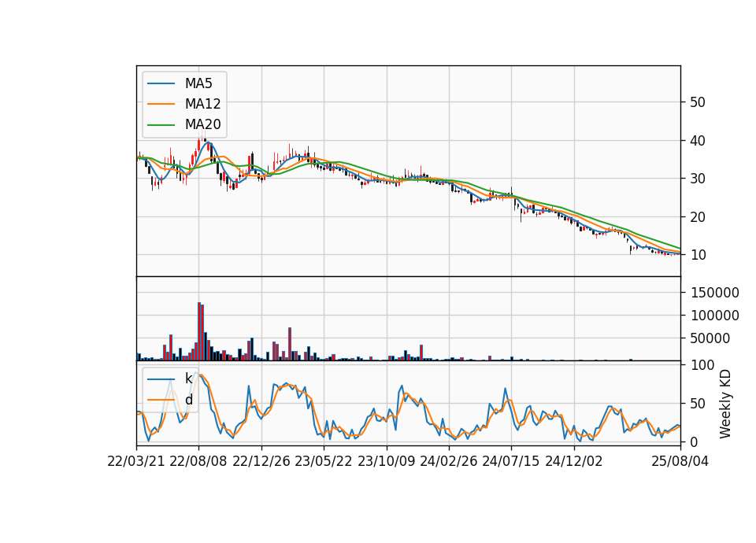This screenshot has width=756, height=543.
Task: Click the price axis value 40
Action: point(698,141)
